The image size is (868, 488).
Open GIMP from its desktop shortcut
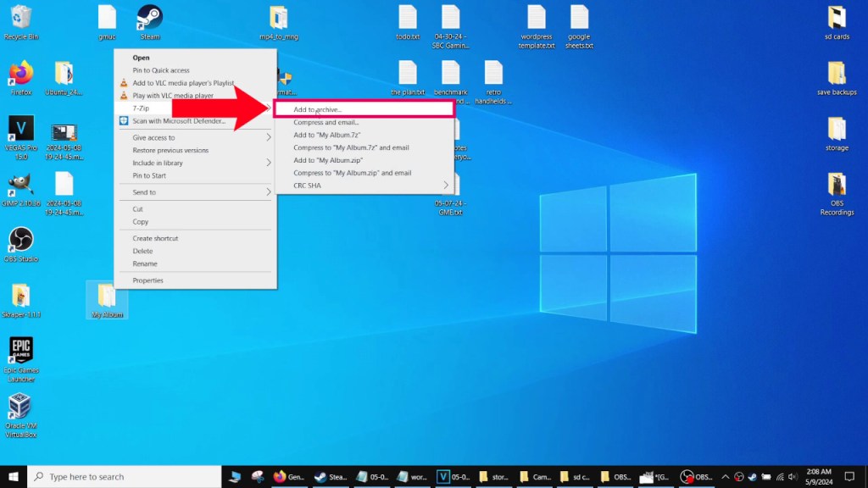[x=20, y=185]
